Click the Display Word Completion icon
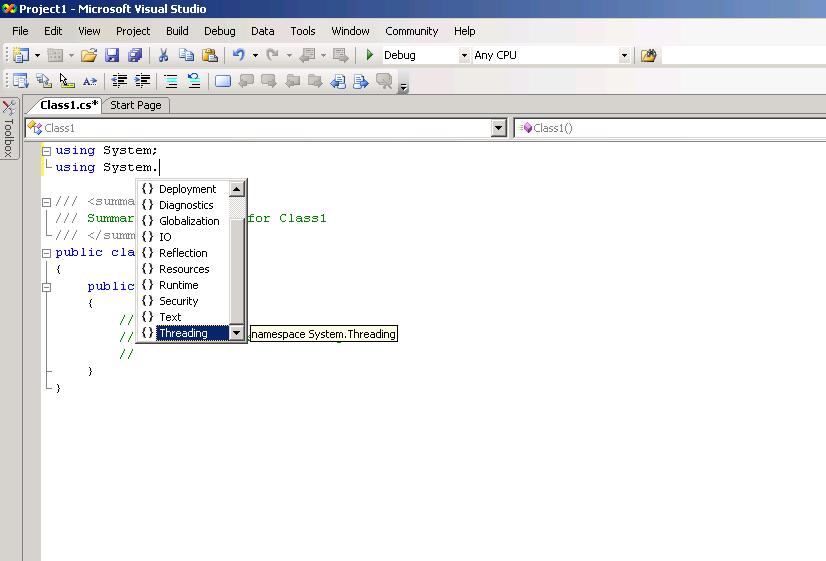The image size is (826, 561). 90,81
